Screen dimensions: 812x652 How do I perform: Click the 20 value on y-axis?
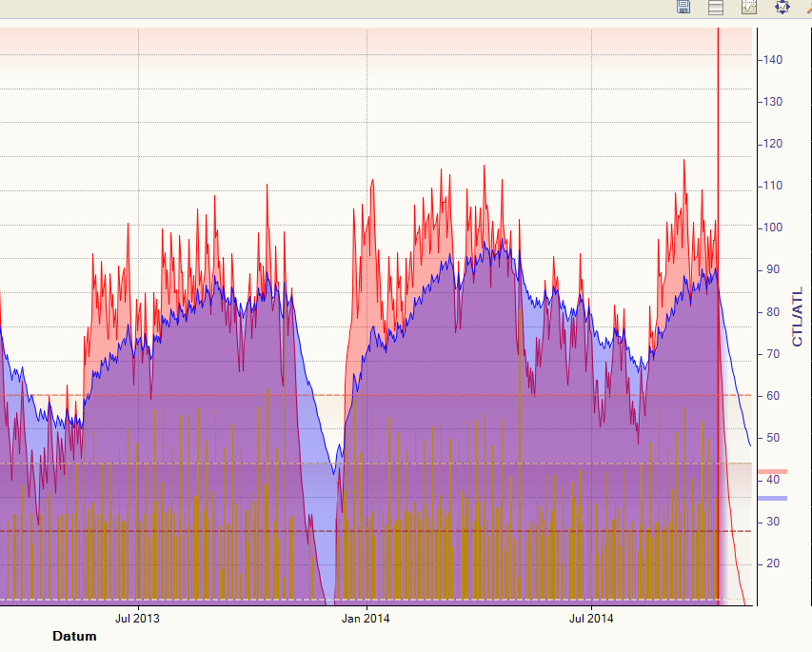coord(773,563)
